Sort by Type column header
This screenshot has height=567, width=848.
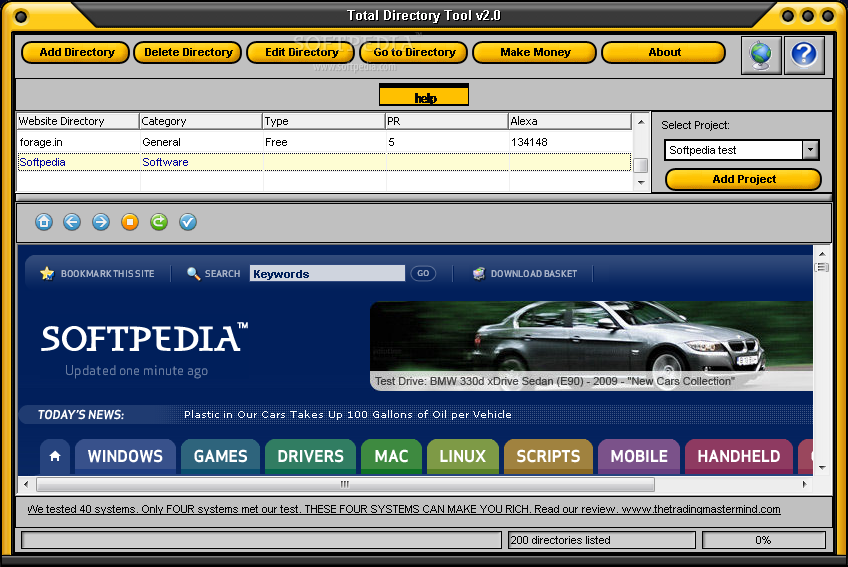pyautogui.click(x=324, y=121)
